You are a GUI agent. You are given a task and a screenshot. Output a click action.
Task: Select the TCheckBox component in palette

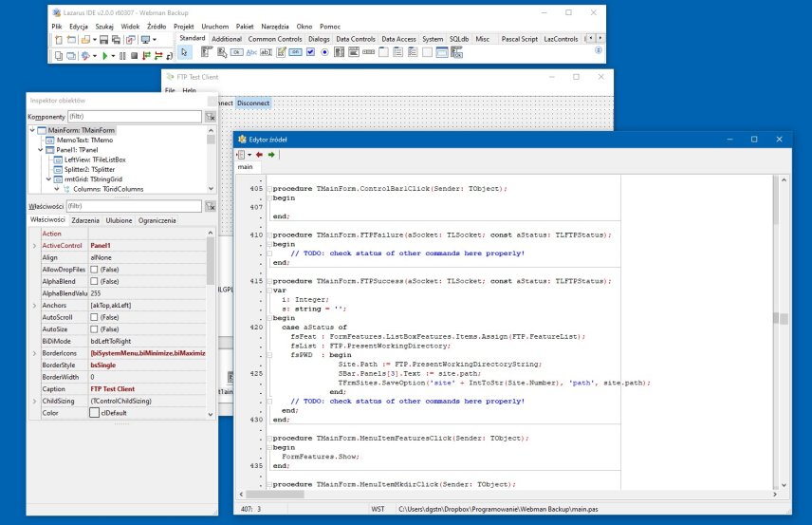click(310, 52)
